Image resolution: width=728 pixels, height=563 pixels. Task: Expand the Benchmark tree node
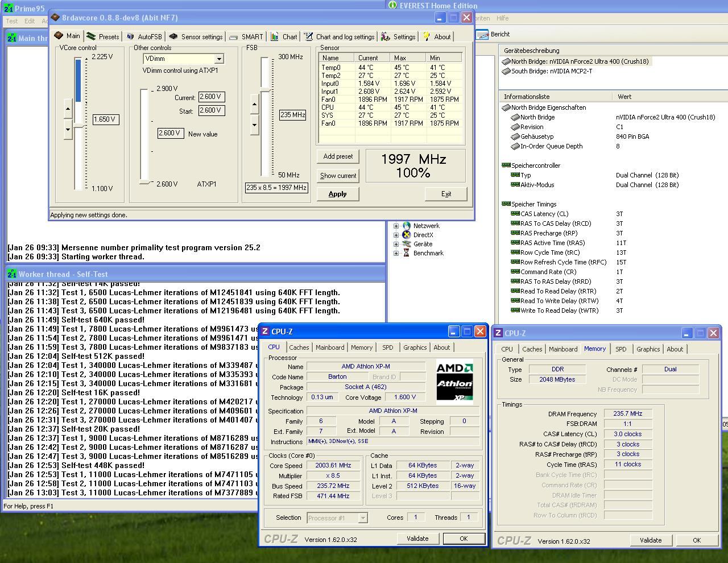[x=396, y=253]
